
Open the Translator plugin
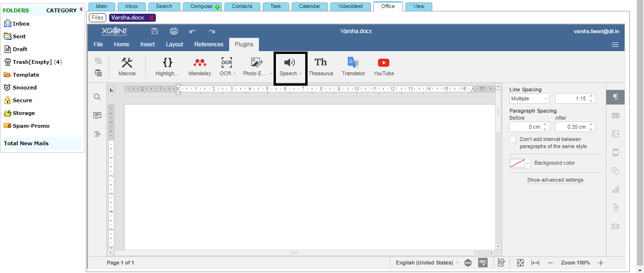click(x=353, y=67)
